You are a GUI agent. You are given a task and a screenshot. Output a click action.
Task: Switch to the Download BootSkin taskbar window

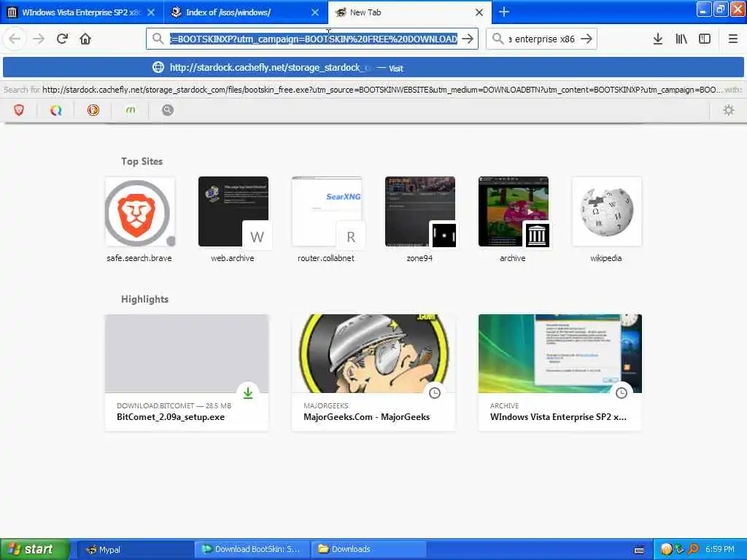coord(252,549)
